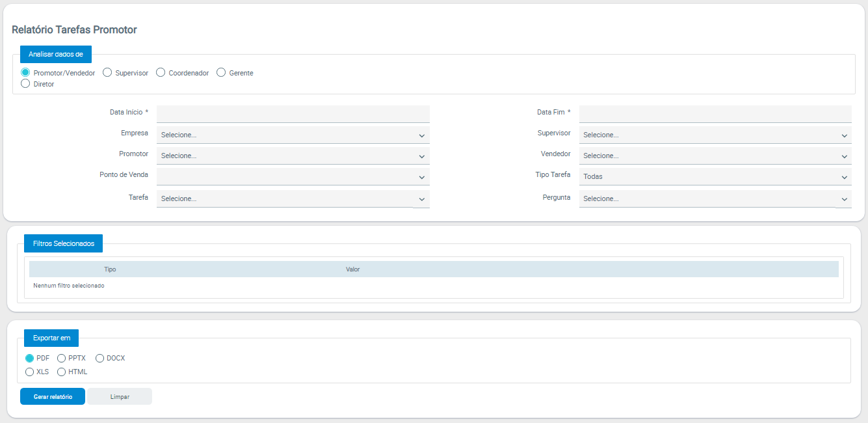This screenshot has width=868, height=423.
Task: Select XLS export format
Action: [30, 372]
